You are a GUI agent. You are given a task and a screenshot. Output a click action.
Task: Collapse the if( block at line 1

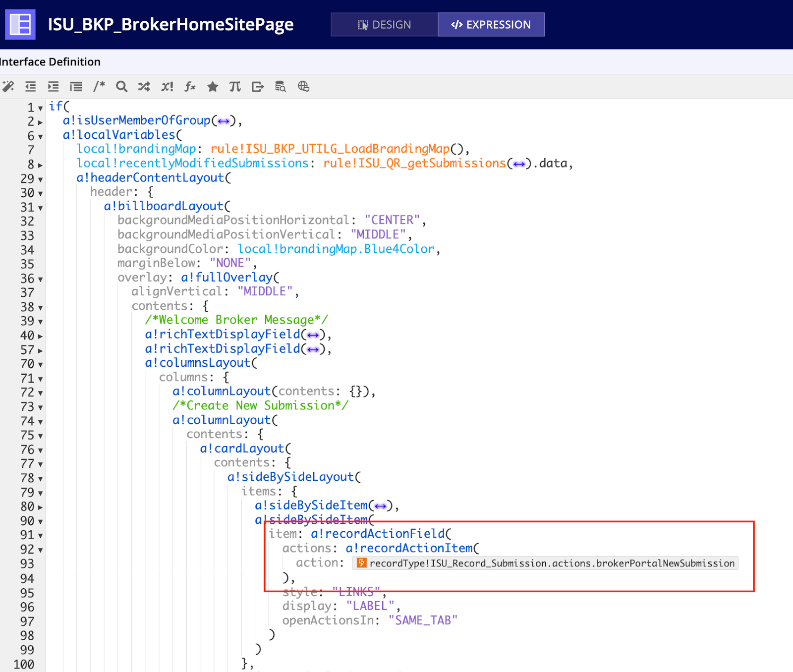pos(40,108)
